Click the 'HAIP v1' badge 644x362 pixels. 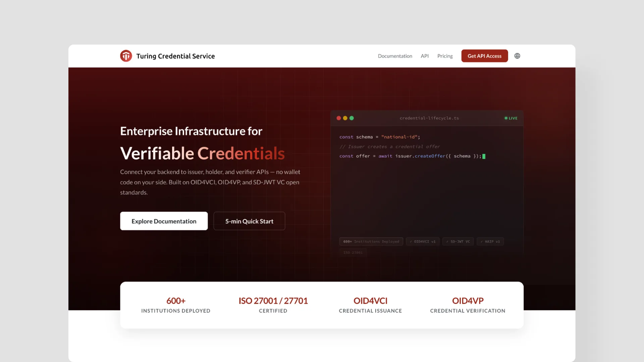pyautogui.click(x=490, y=242)
